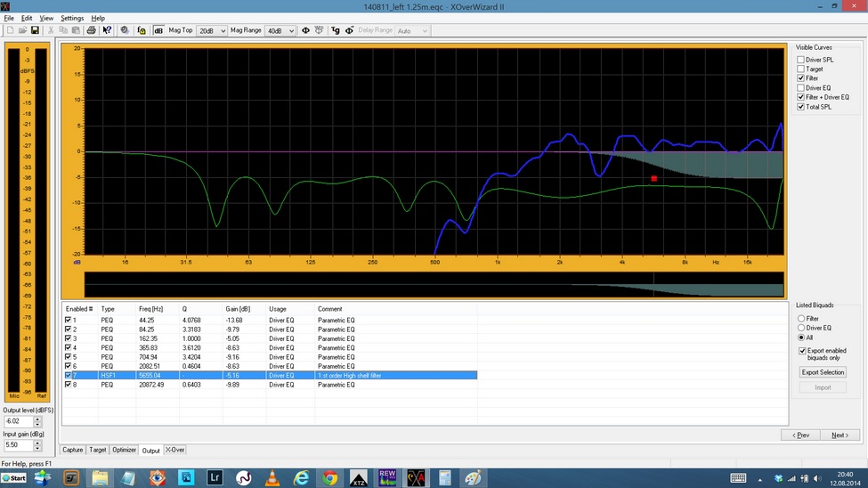This screenshot has width=868, height=488.
Task: Select the Driver EQ listed biquads radio
Action: (x=801, y=328)
